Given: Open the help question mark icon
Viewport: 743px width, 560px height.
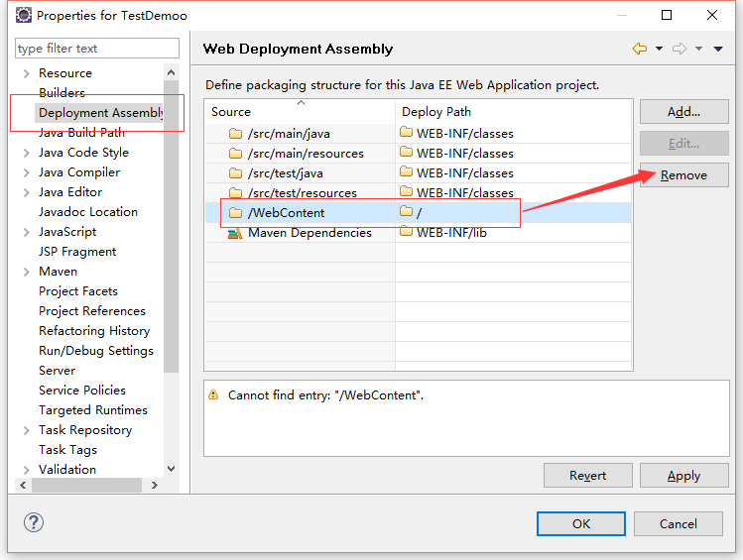Looking at the screenshot, I should (x=34, y=522).
